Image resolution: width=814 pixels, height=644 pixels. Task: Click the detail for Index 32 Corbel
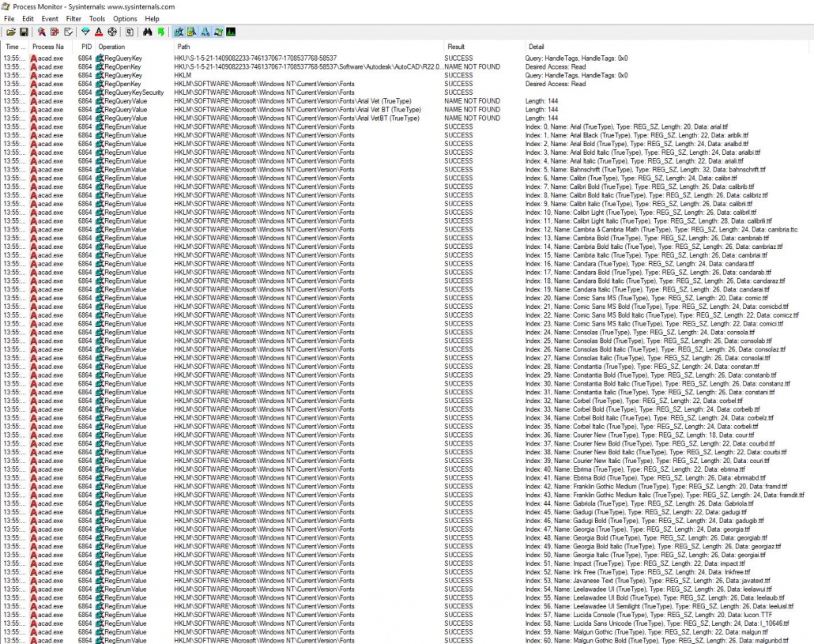tap(634, 401)
